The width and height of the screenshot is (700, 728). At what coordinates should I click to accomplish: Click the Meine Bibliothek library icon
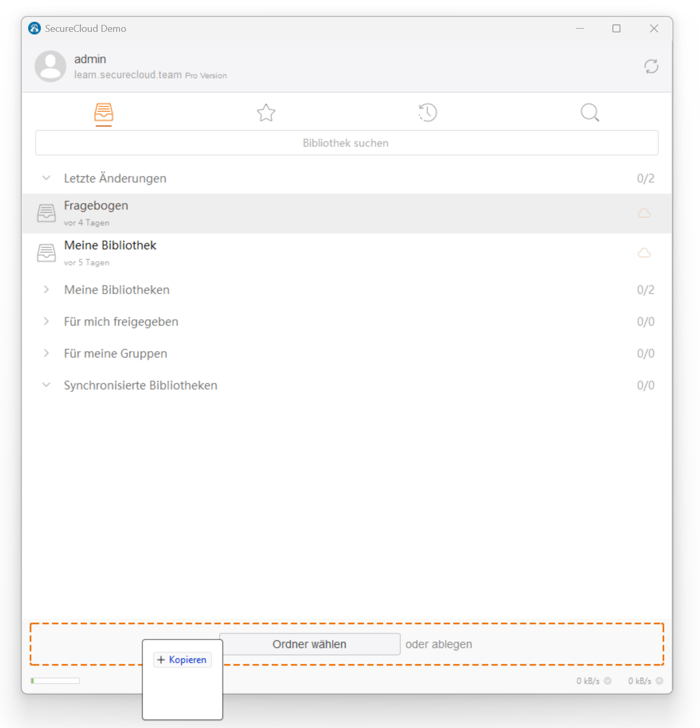coord(46,253)
